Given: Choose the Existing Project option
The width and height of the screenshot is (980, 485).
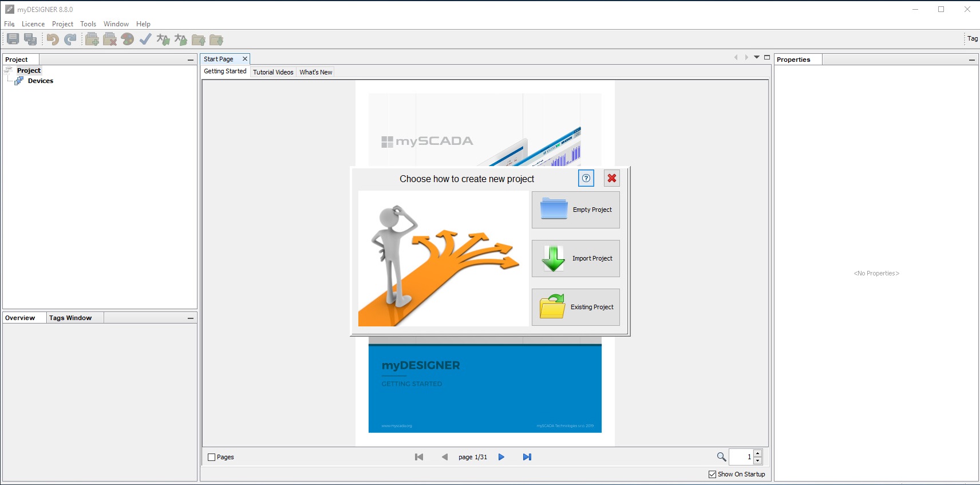Looking at the screenshot, I should pos(576,307).
